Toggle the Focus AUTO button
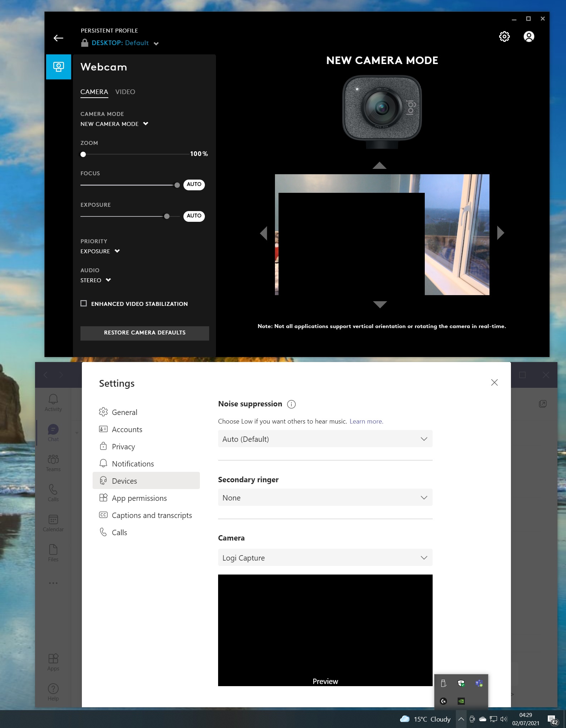This screenshot has height=728, width=566. click(194, 185)
